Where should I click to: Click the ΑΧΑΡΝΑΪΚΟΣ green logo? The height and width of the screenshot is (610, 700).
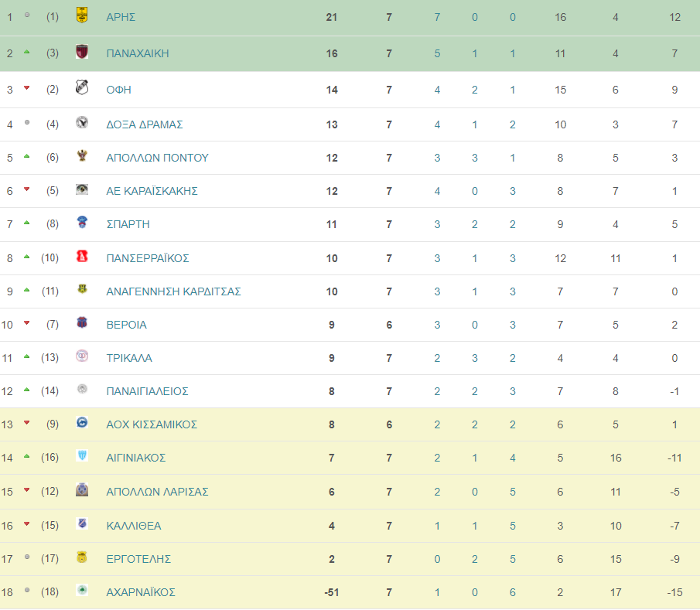[x=82, y=590]
